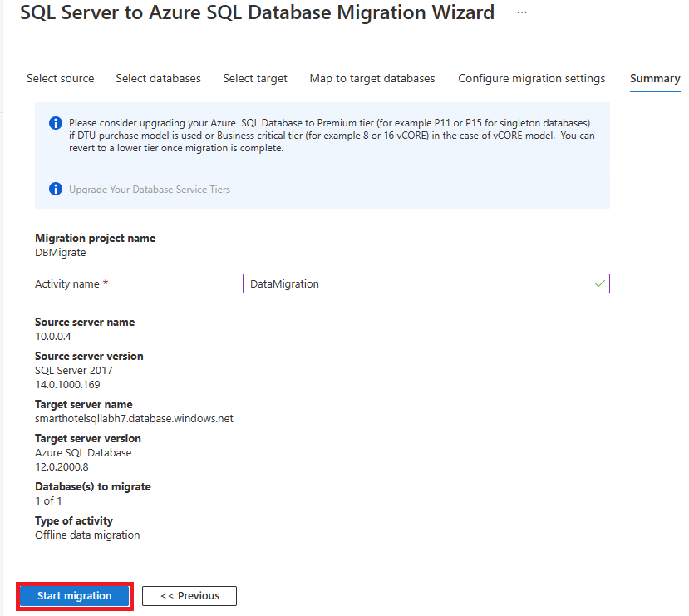
Task: Focus the Activity name input field
Action: (426, 283)
